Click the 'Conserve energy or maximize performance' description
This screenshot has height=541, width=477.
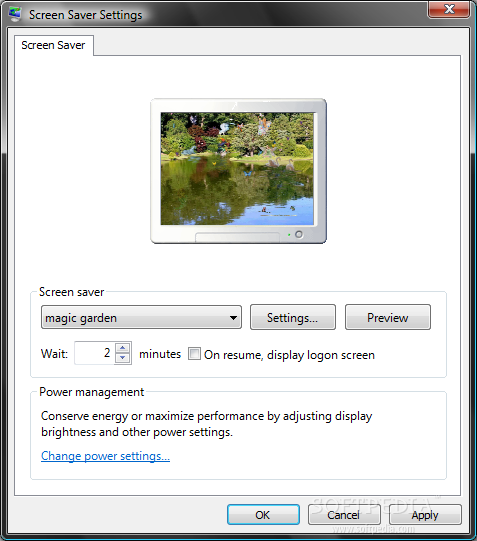click(x=207, y=424)
